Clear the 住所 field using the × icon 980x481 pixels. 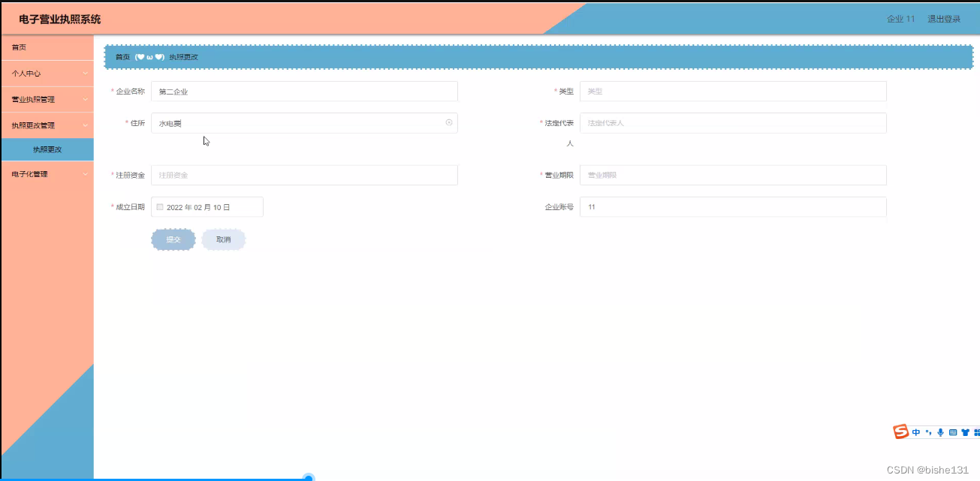tap(449, 122)
